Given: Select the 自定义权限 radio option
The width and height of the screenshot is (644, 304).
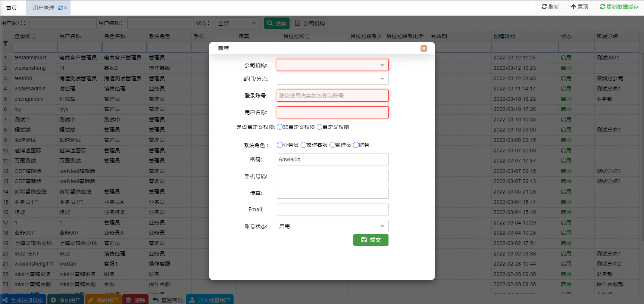Looking at the screenshot, I should (x=319, y=127).
